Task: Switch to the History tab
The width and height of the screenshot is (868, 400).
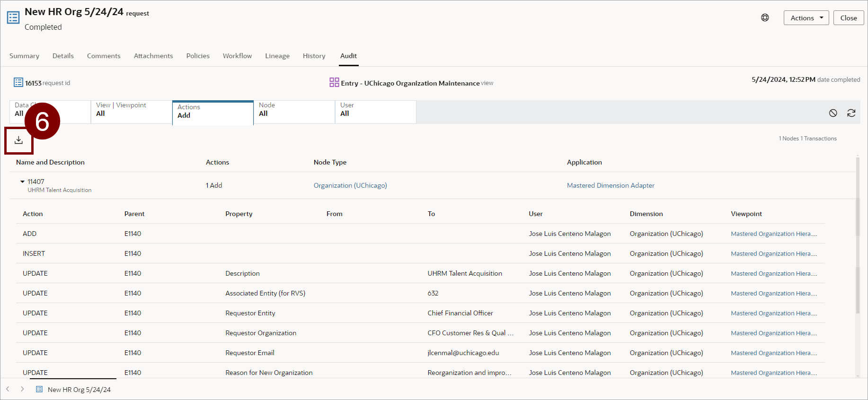Action: point(314,56)
